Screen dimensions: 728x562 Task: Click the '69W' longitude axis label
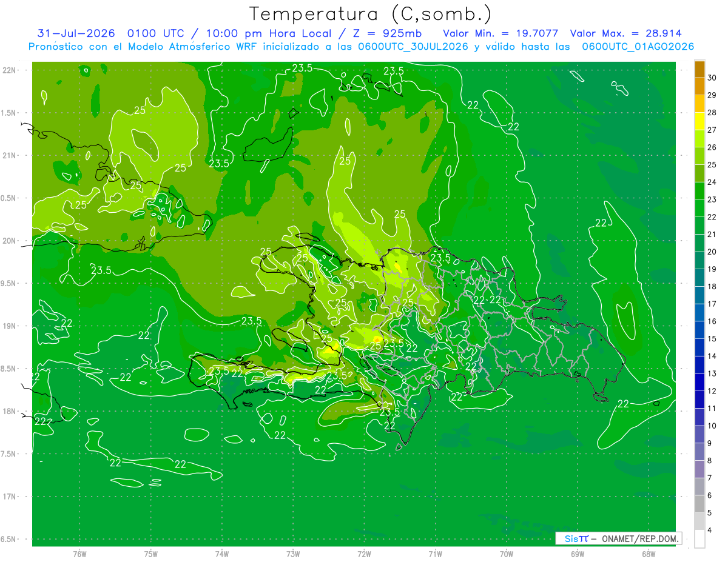coord(577,554)
